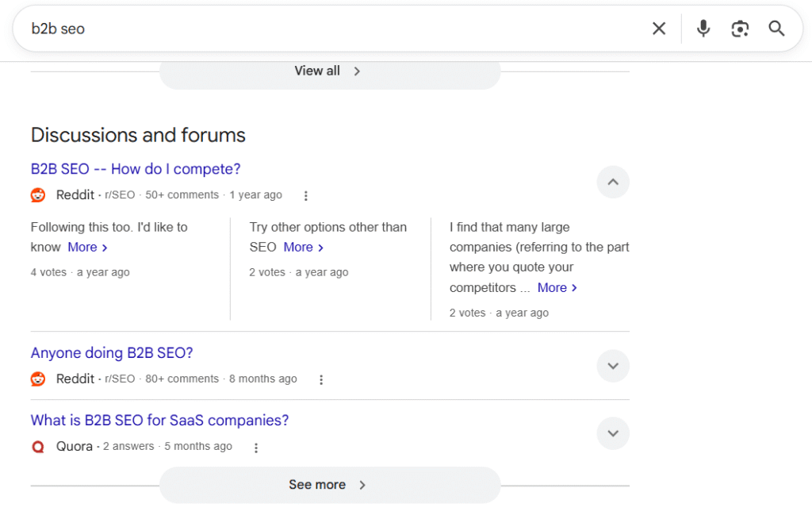812x515 pixels.
Task: Click '2 answers' text on Quora result
Action: click(128, 446)
